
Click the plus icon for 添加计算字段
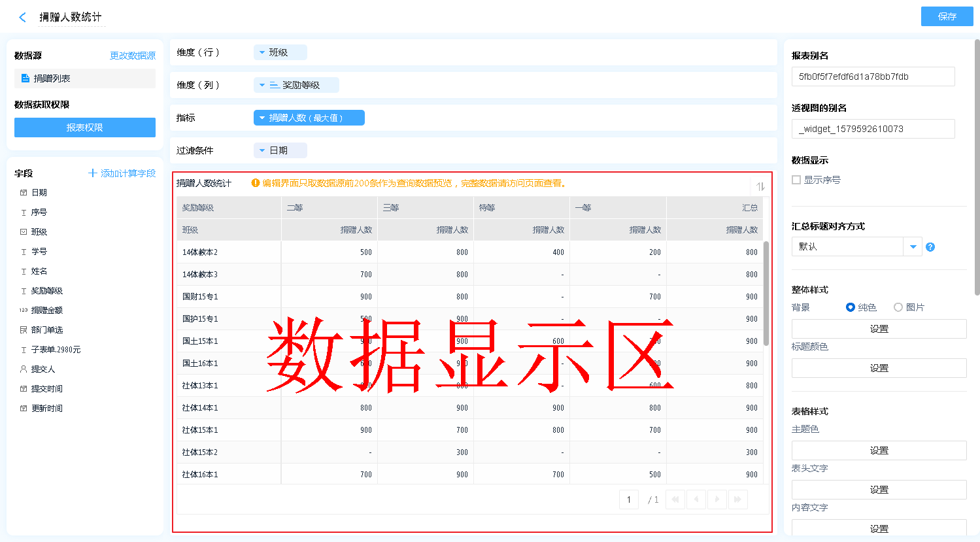pyautogui.click(x=93, y=173)
